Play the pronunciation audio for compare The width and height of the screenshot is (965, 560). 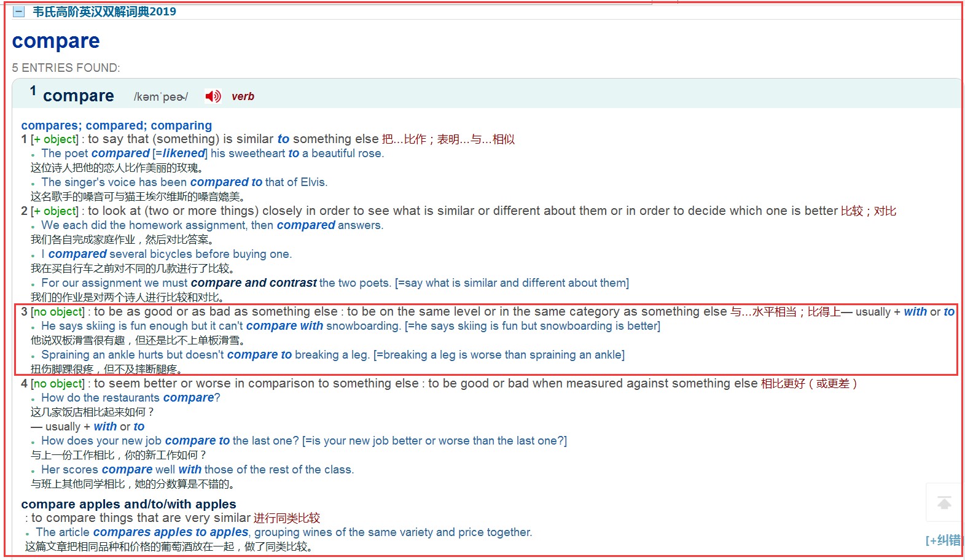point(213,96)
